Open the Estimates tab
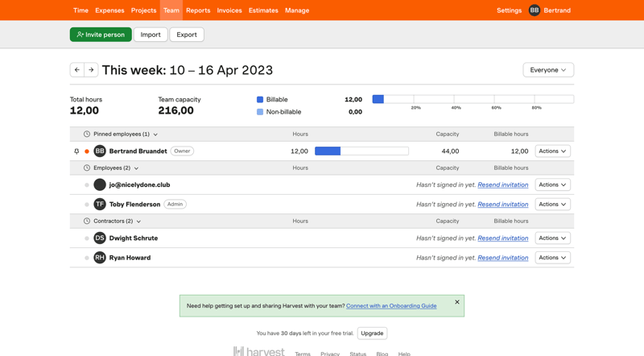This screenshot has height=356, width=644. coord(263,10)
